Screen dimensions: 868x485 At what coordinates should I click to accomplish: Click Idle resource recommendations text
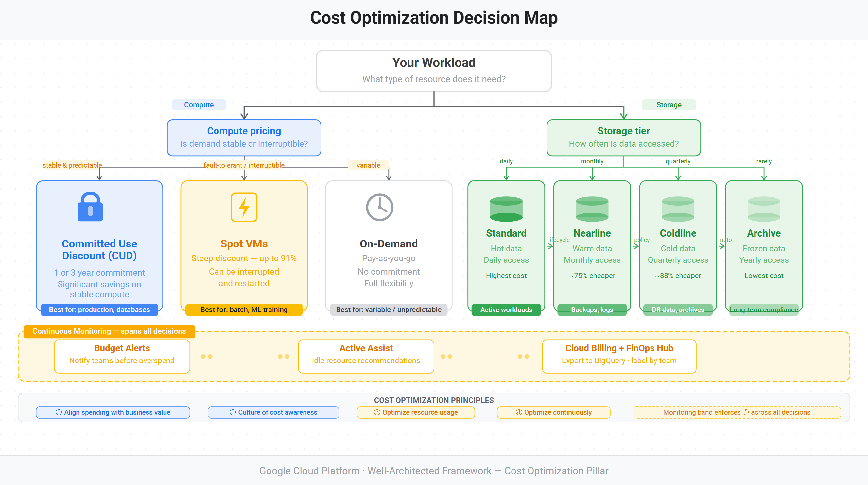tap(366, 360)
